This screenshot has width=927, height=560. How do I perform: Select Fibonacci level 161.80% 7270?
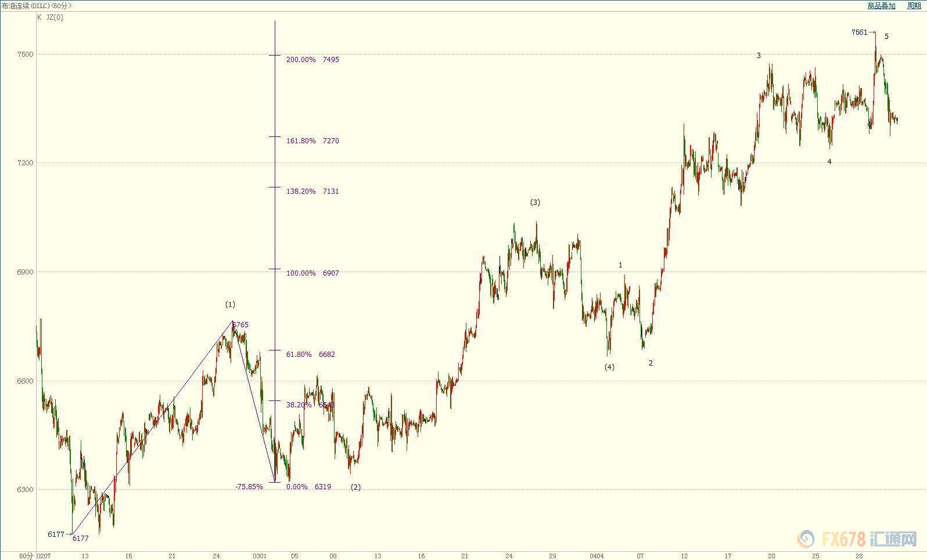click(x=312, y=141)
